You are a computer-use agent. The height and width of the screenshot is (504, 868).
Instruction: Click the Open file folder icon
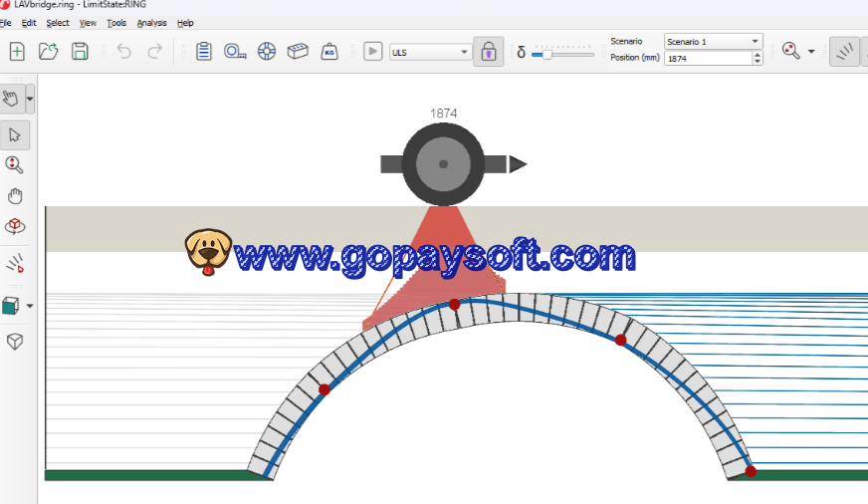tap(48, 51)
